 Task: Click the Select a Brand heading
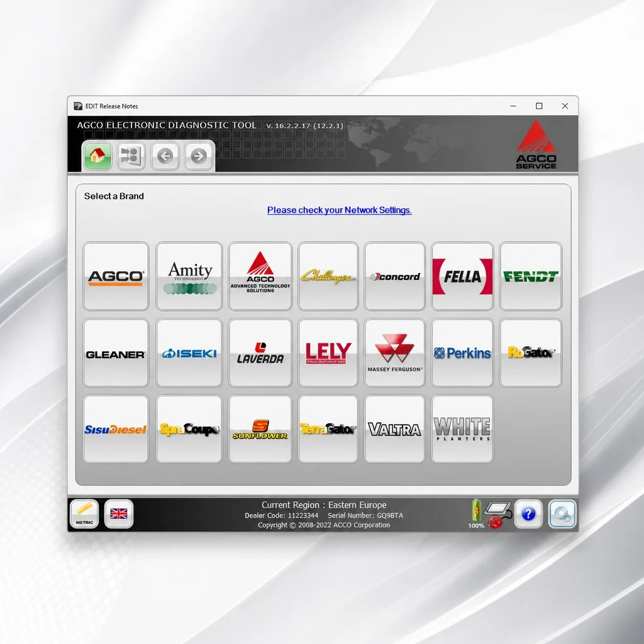tap(114, 196)
